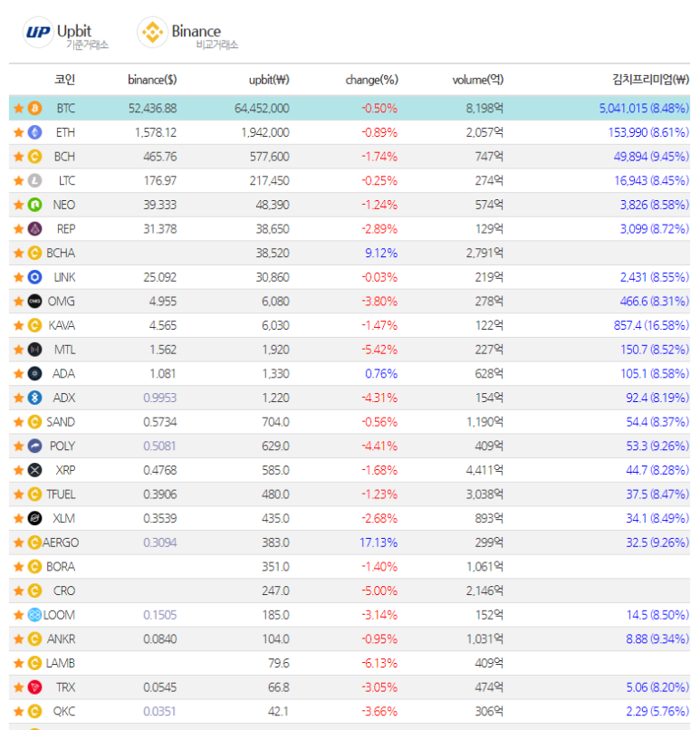Click the MTL coin icon
This screenshot has height=730, width=700.
pos(35,350)
